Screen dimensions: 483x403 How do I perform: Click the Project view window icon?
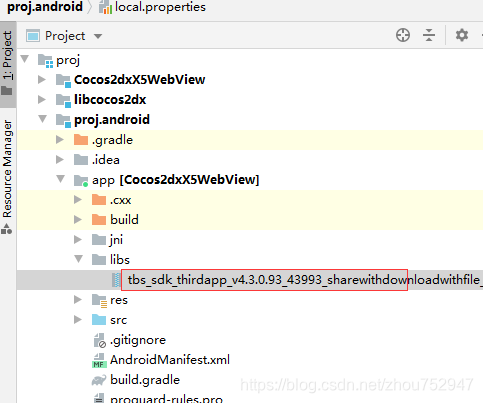point(33,36)
